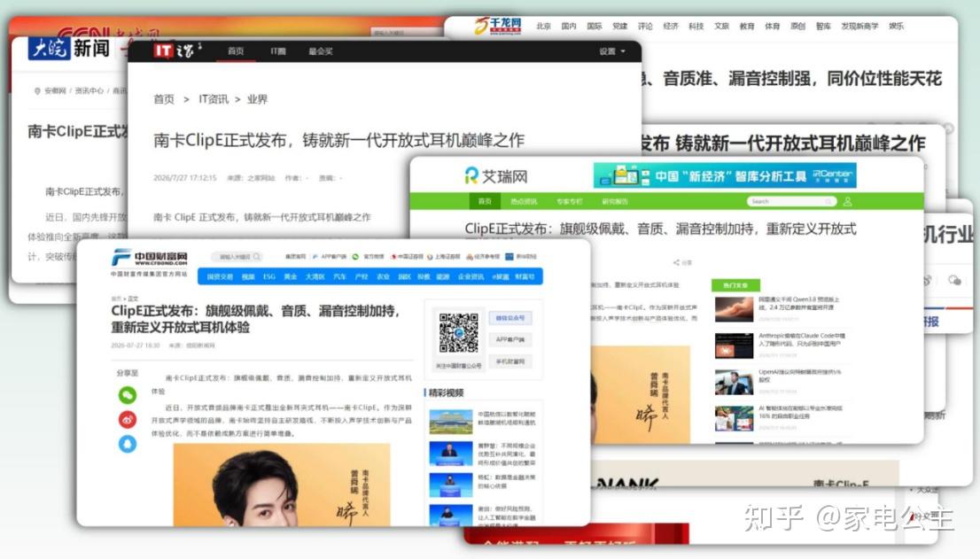Open the Qwen news thumbnail in 艾瑞网 sidebar
The image size is (980, 559).
(734, 308)
